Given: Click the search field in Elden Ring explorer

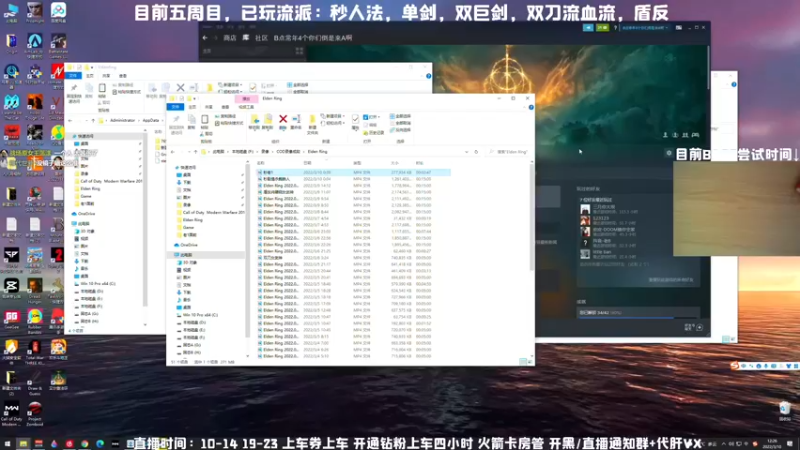Looking at the screenshot, I should coord(508,152).
